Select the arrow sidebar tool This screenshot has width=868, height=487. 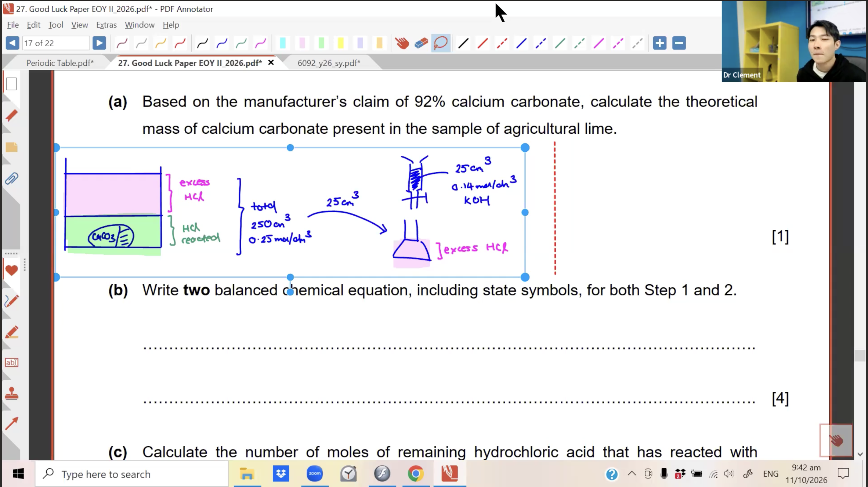coord(11,423)
